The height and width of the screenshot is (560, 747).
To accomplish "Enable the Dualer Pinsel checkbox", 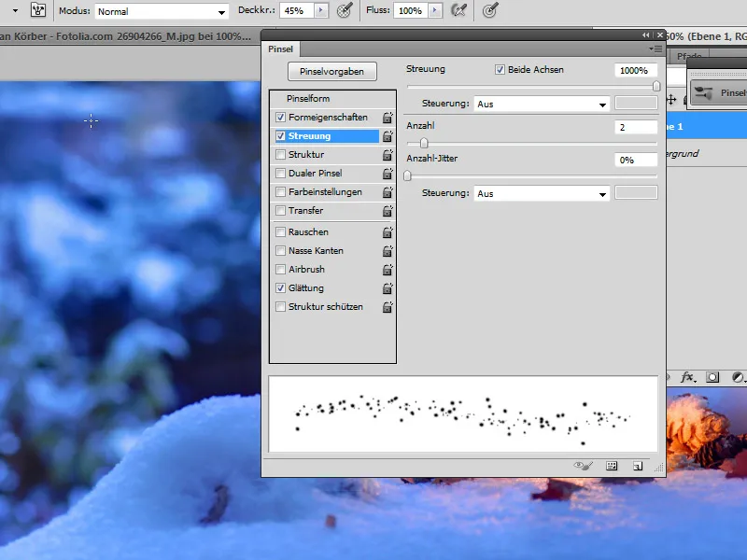I will click(281, 174).
